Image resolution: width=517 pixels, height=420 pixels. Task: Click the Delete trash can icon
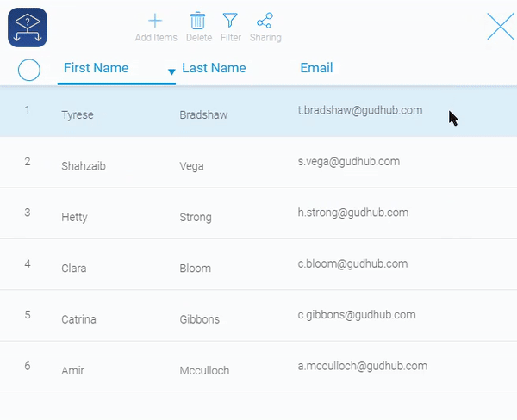coord(198,22)
